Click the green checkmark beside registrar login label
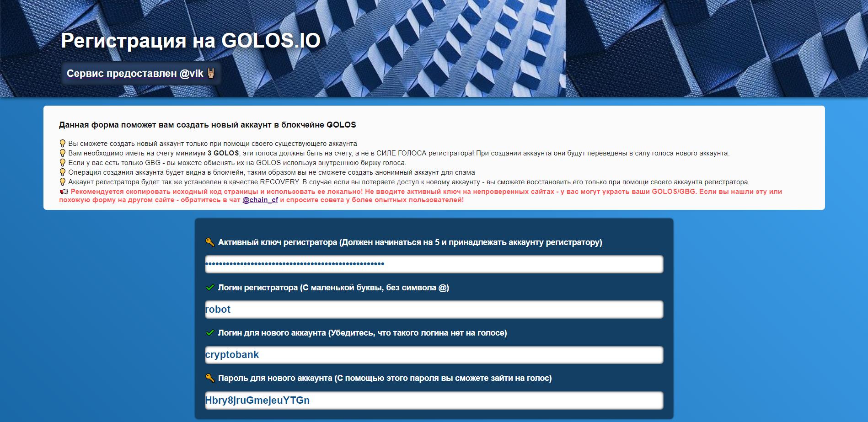The height and width of the screenshot is (422, 868). pyautogui.click(x=210, y=288)
